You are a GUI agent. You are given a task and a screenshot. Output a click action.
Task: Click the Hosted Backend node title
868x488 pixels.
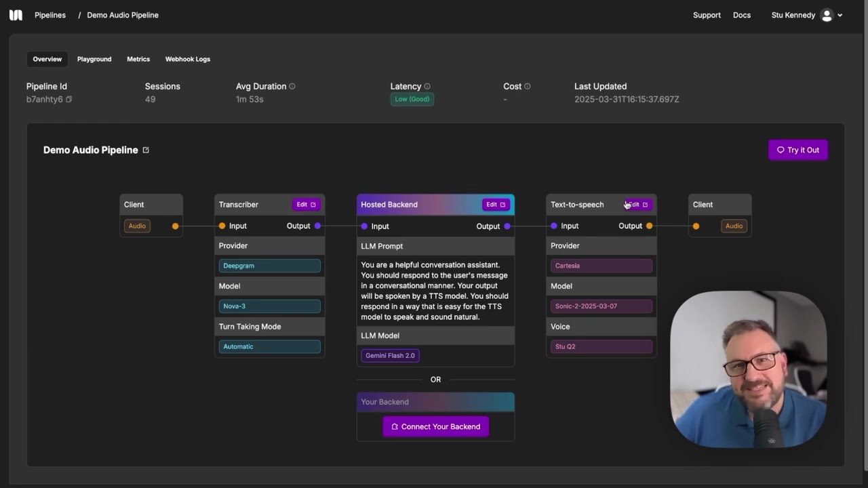(389, 204)
